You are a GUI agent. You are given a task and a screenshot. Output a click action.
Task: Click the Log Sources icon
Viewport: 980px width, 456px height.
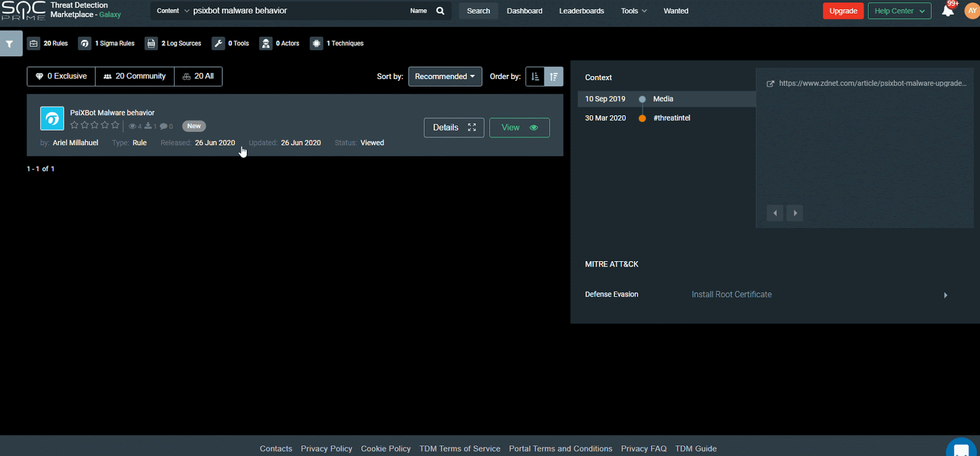tap(151, 44)
